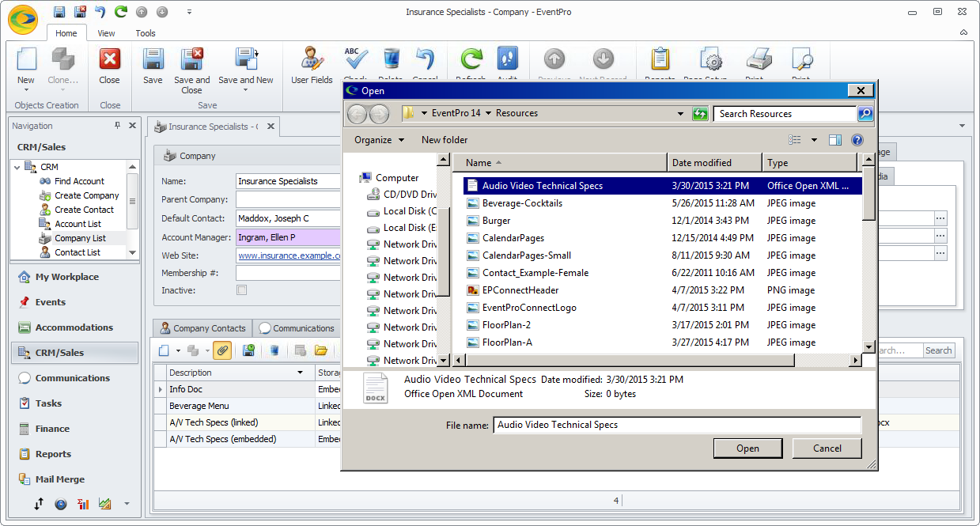Click the ABC spell Check ribbon icon

tap(356, 59)
